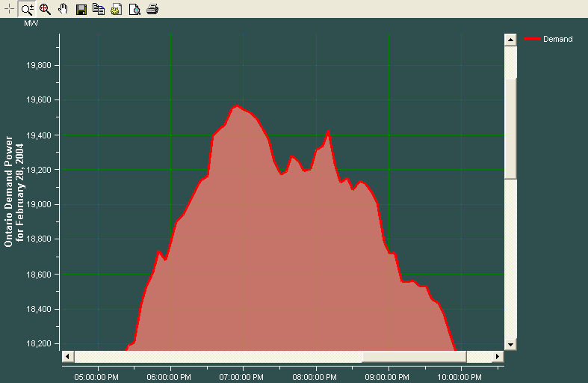Click the vertical scrollbar down arrow
The image size is (588, 383).
click(x=510, y=344)
